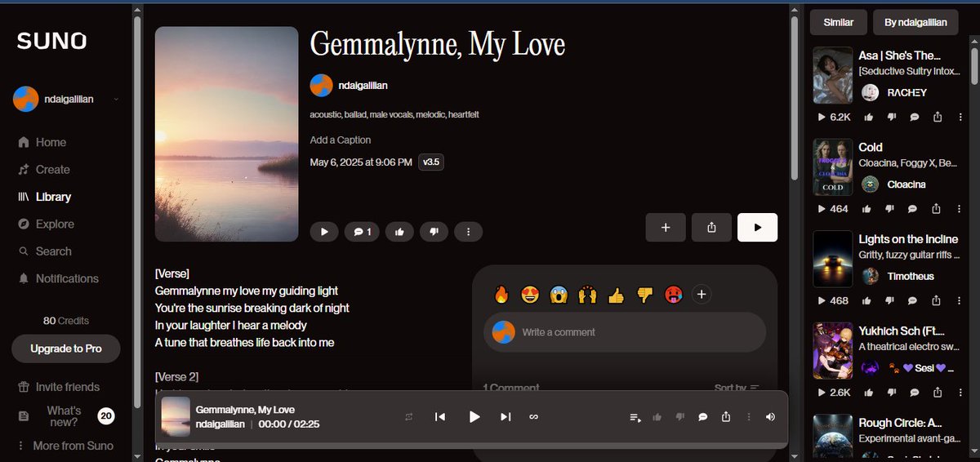Switch to Similar tab
The image size is (980, 462).
[x=838, y=22]
